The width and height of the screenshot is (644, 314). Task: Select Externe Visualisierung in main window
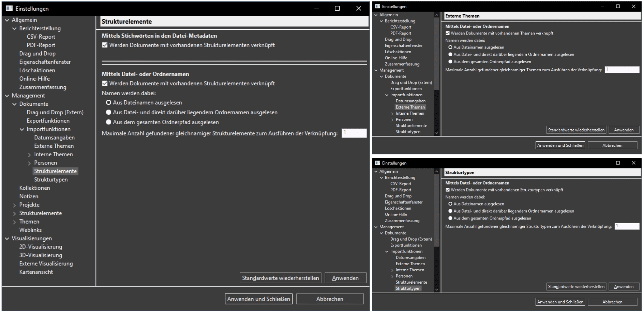46,263
